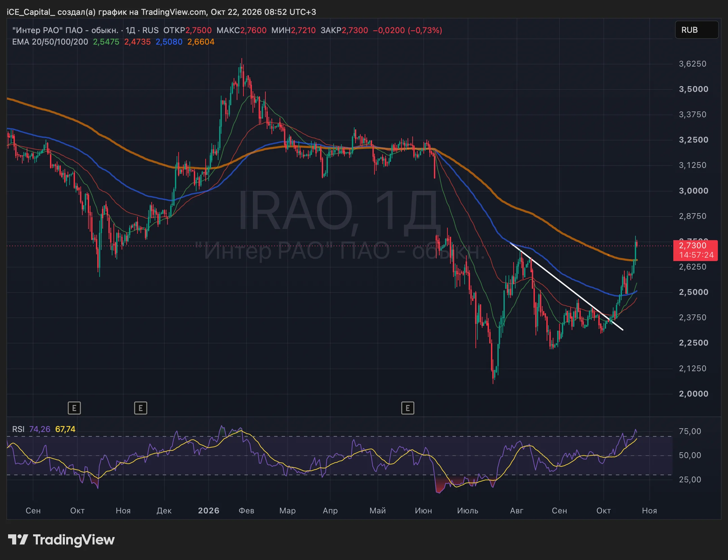Screen dimensions: 728x560
Task: Click the white descending trendline on chart
Action: pyautogui.click(x=566, y=286)
